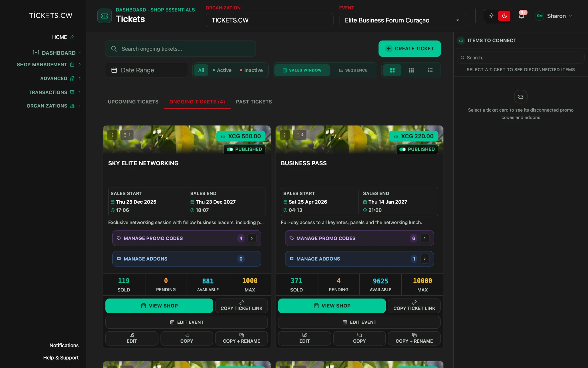Toggle Published switch on Business Pass
The width and height of the screenshot is (588, 368).
point(402,149)
